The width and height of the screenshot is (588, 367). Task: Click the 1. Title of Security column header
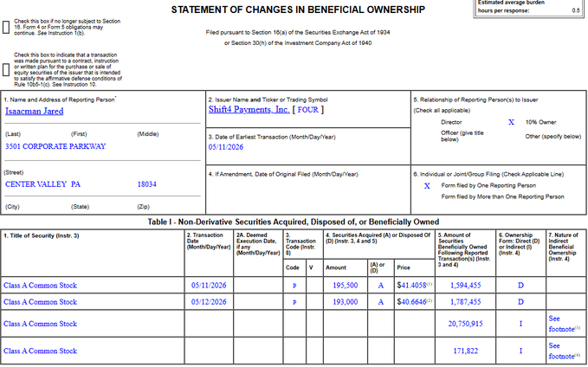coord(42,235)
